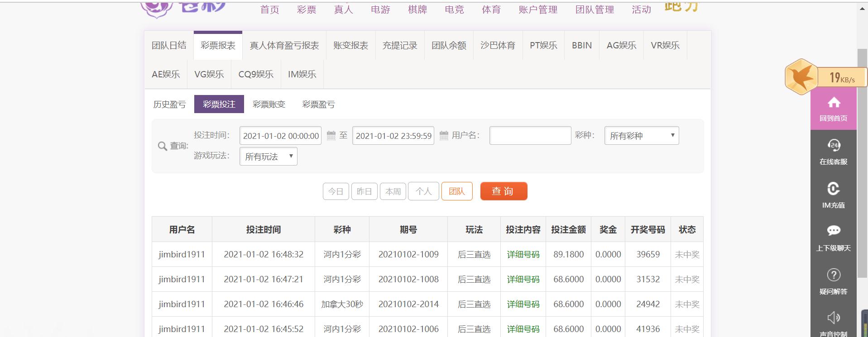Viewport: 868px width, 337px height.
Task: Open 团队管理 in top navigation
Action: pos(595,9)
